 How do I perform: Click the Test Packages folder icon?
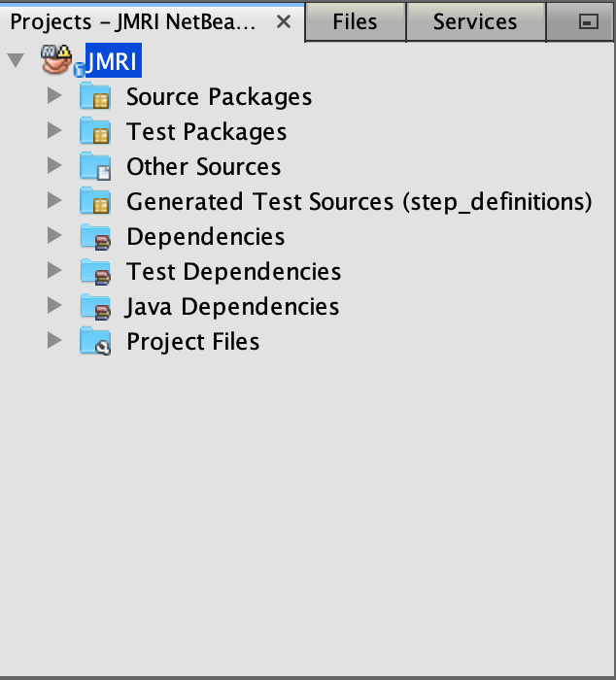[x=95, y=132]
